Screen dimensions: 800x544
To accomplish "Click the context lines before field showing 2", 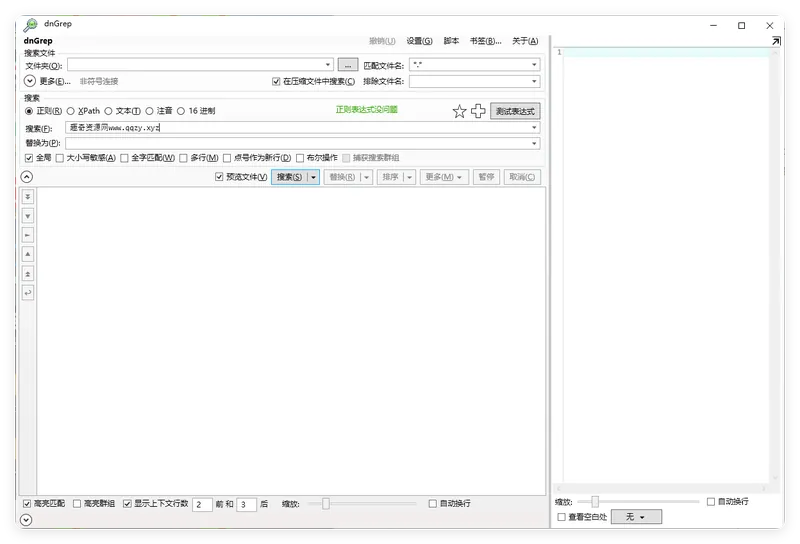I will tap(202, 505).
